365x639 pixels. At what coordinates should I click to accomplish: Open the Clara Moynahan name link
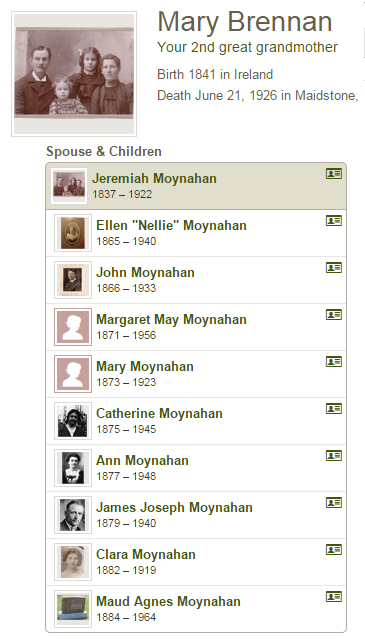pyautogui.click(x=146, y=554)
